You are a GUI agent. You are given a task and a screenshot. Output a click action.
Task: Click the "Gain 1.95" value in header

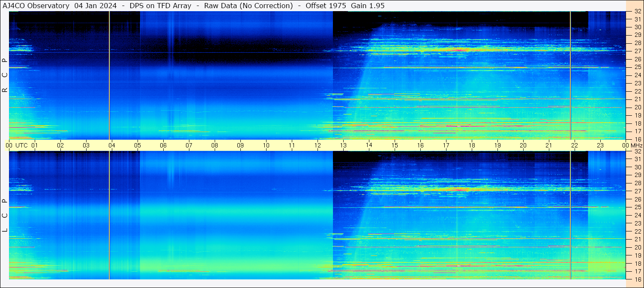[x=368, y=6]
